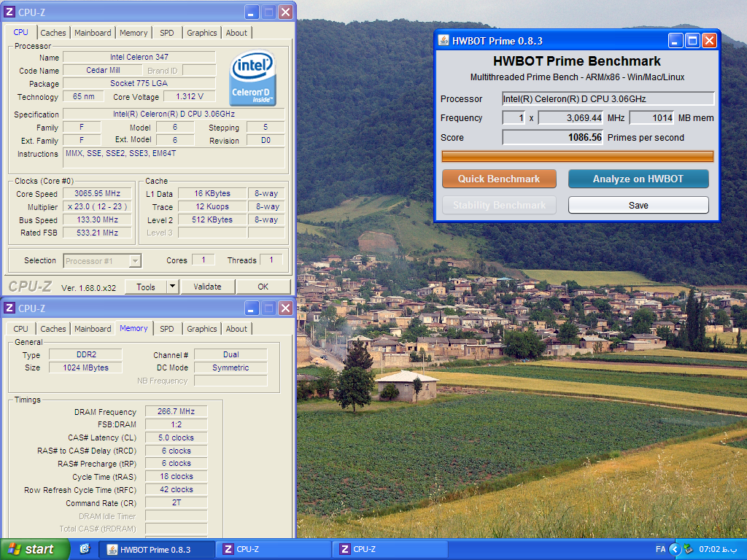
Task: Switch to CPU tab in Memory CPU-Z window
Action: 20,329
